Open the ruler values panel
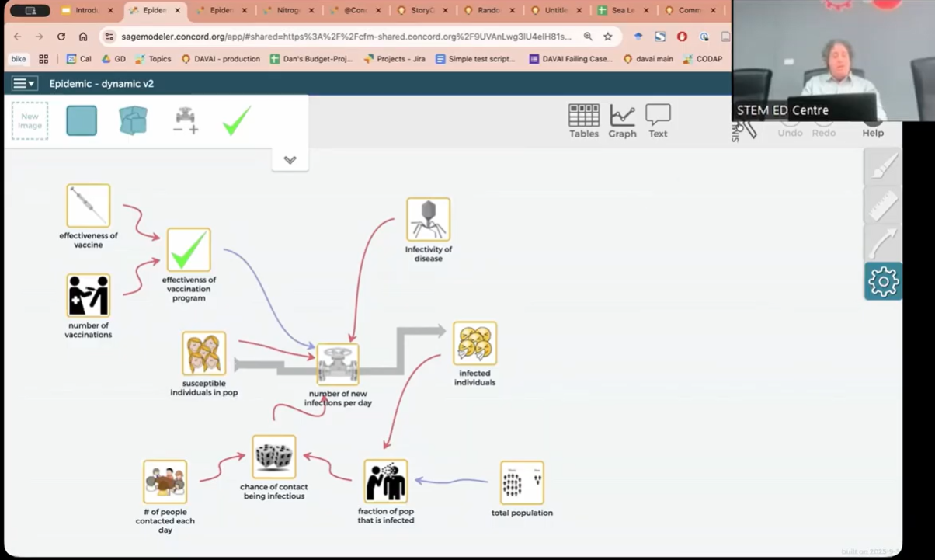 pyautogui.click(x=883, y=205)
